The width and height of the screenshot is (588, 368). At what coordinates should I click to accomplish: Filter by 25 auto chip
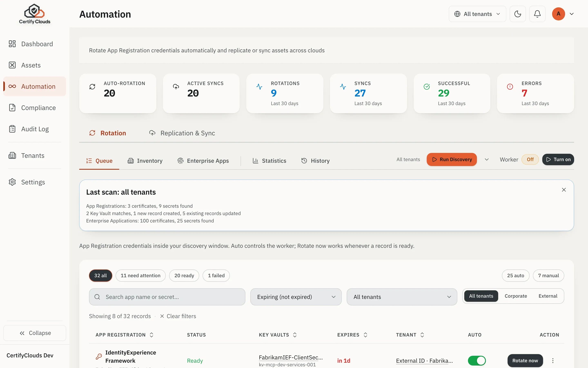tap(516, 276)
